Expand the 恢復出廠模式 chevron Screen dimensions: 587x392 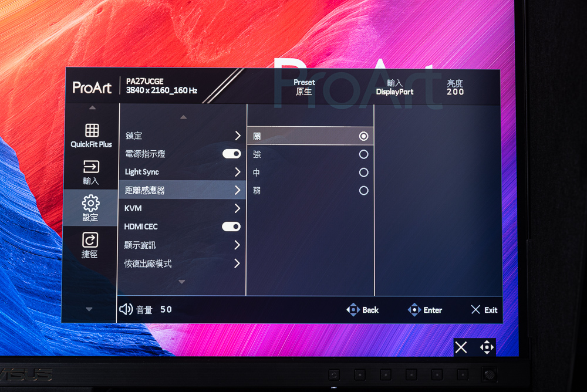pyautogui.click(x=237, y=263)
